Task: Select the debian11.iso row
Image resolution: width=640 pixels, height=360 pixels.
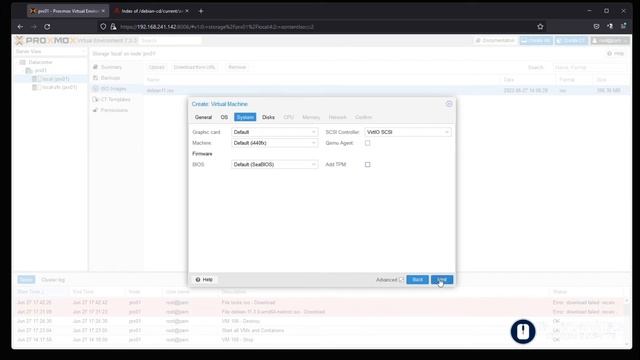Action: coord(388,90)
